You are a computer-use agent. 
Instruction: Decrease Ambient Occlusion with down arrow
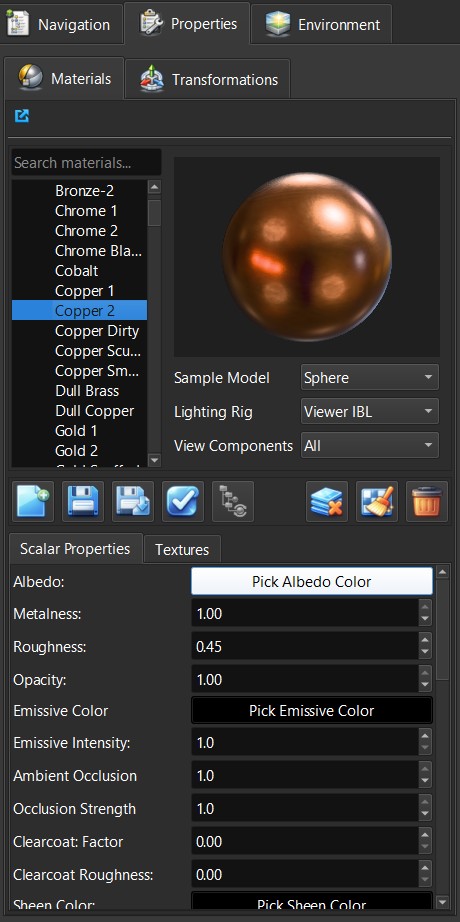coord(425,782)
